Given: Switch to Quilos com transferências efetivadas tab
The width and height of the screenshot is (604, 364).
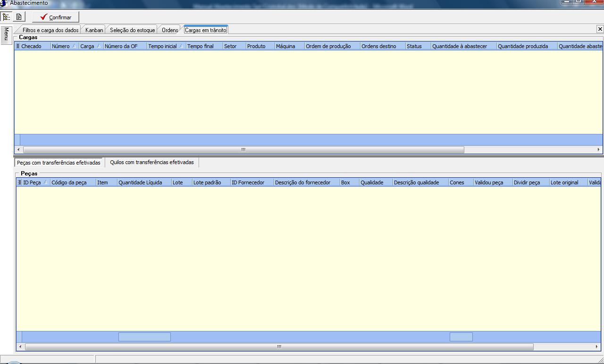Looking at the screenshot, I should pyautogui.click(x=151, y=162).
